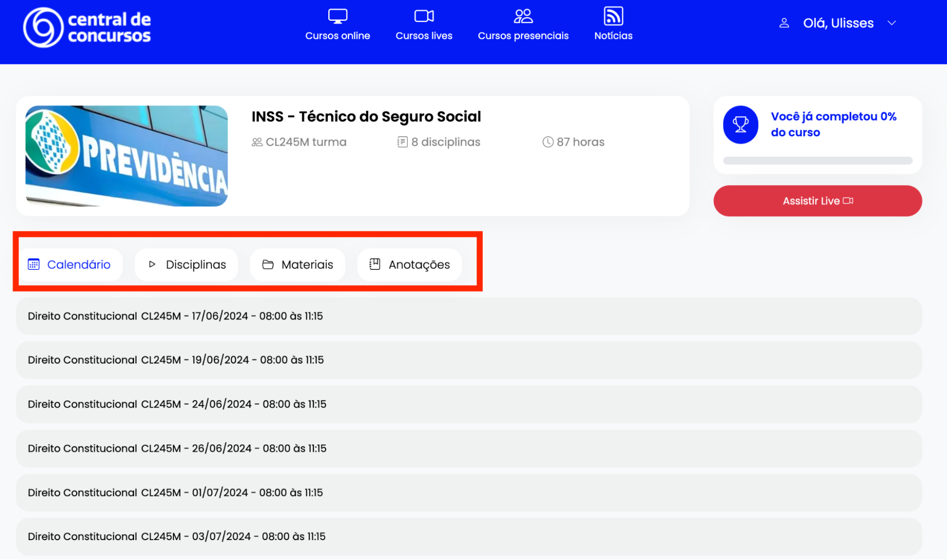Viewport: 947px width, 560px height.
Task: Click the Previdência course thumbnail image
Action: click(x=126, y=156)
